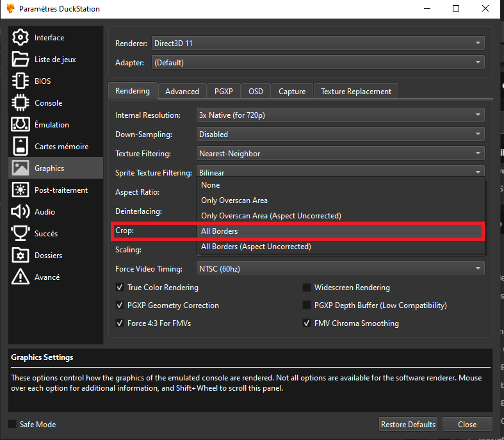Click the Down-Sampling label
504x440 pixels.
pos(143,134)
